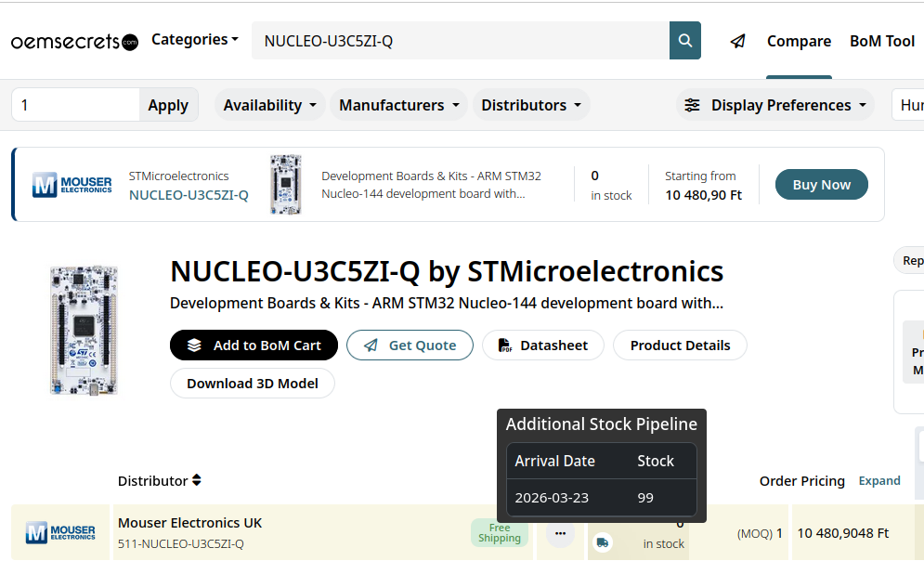The image size is (924, 561).
Task: Open the Compare tab
Action: [799, 41]
